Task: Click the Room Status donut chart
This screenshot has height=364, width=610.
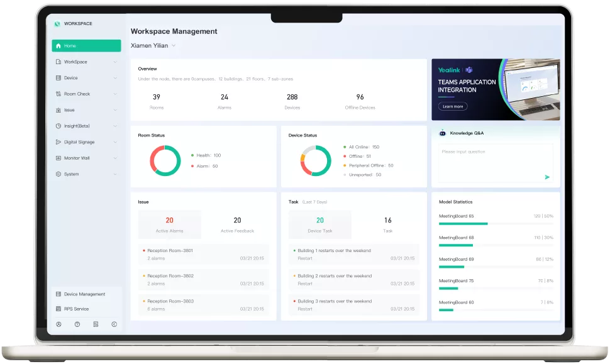Action: 165,160
